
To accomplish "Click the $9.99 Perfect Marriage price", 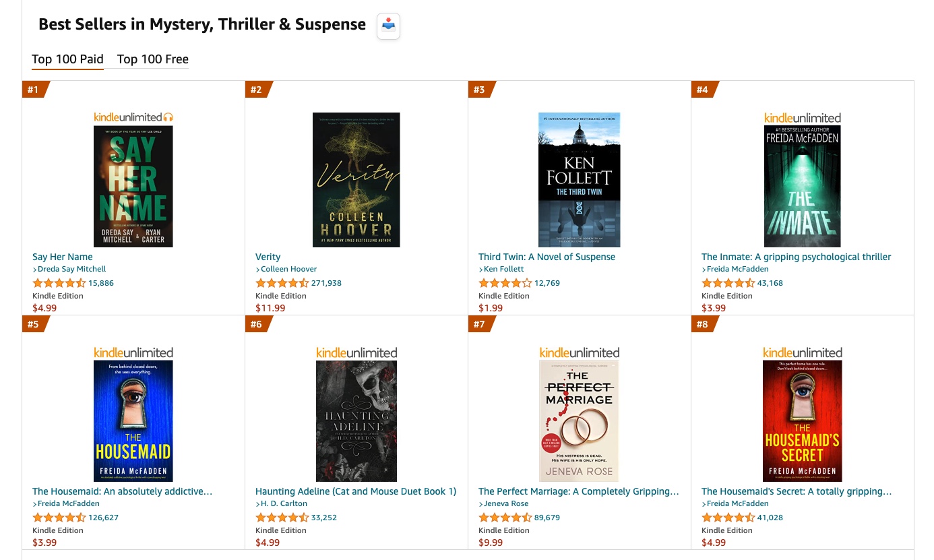I will click(x=491, y=542).
